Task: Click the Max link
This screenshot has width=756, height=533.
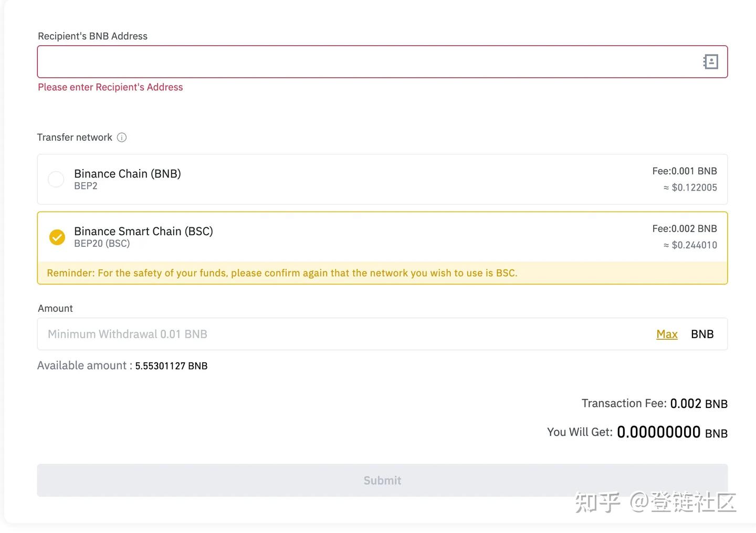Action: tap(667, 334)
